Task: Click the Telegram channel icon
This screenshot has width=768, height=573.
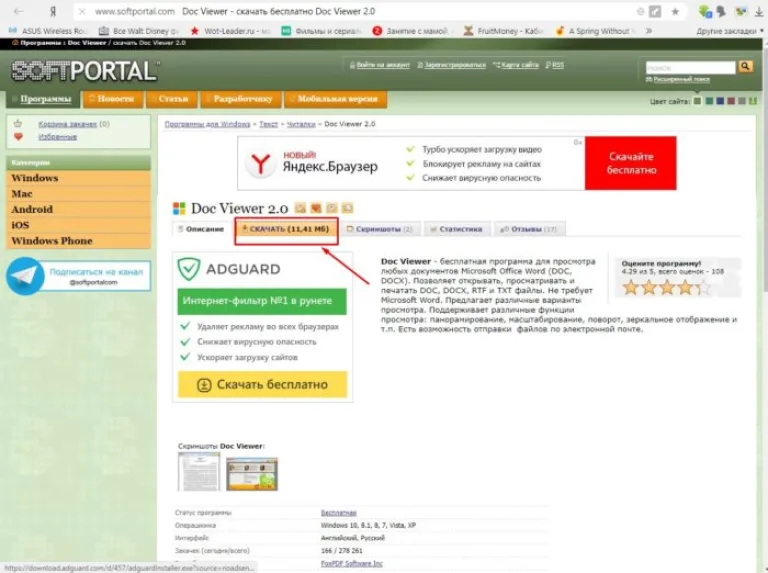Action: pos(24,276)
